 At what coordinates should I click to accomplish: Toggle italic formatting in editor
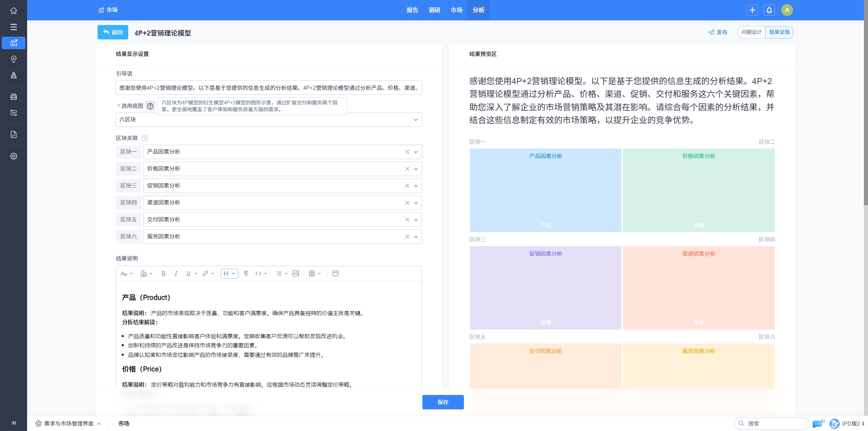(x=176, y=274)
